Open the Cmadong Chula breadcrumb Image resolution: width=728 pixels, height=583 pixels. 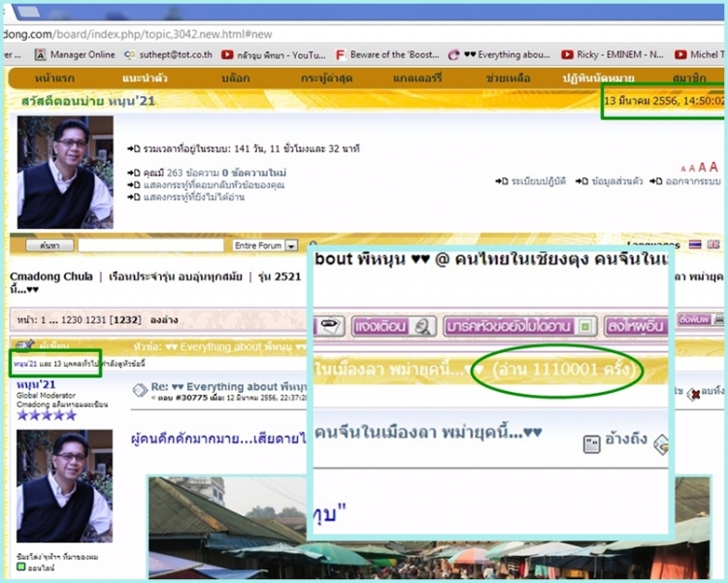click(x=51, y=276)
